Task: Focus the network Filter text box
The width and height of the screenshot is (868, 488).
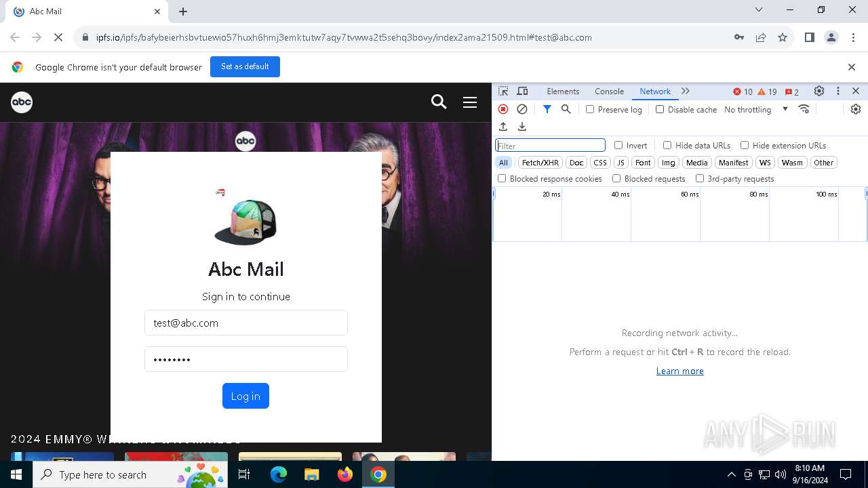Action: (x=550, y=145)
